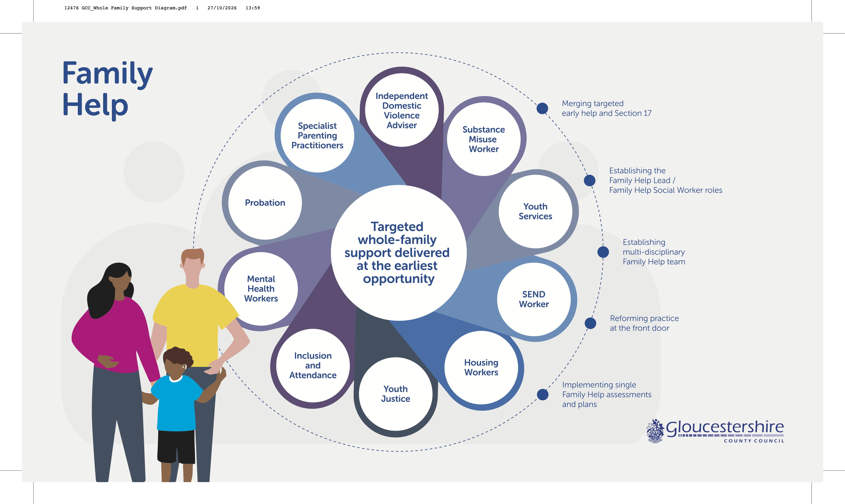
Task: Select the Mental Health Workers circle
Action: click(x=261, y=289)
